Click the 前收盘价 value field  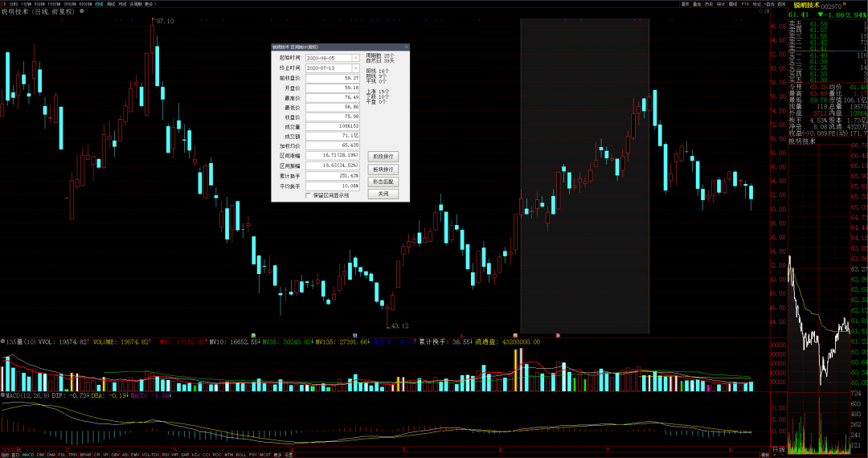(333, 78)
